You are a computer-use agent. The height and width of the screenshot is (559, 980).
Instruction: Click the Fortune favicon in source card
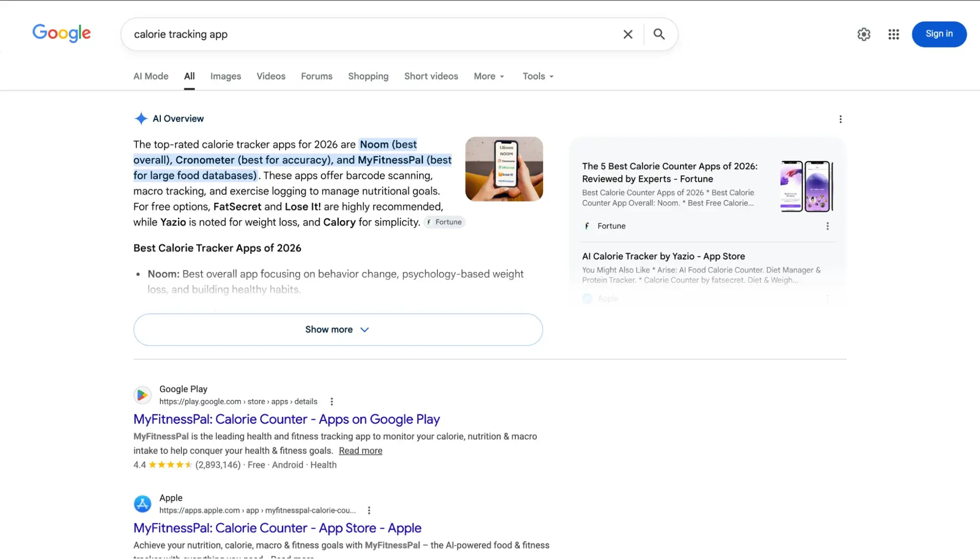point(587,226)
